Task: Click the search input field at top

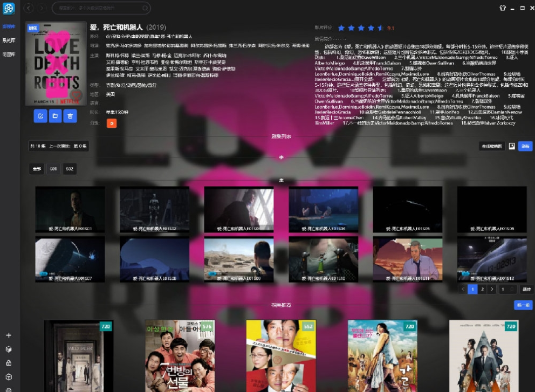Action: tap(101, 8)
